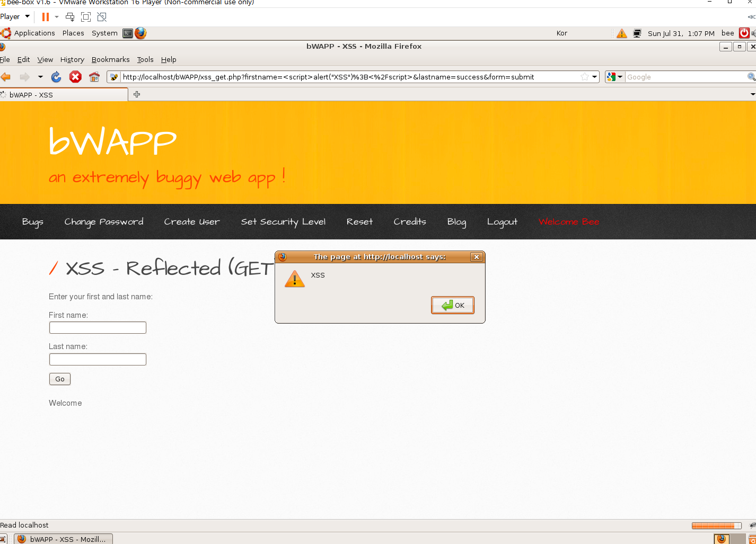Open the Firefox View menu
Viewport: 756px width, 544px height.
coord(45,59)
